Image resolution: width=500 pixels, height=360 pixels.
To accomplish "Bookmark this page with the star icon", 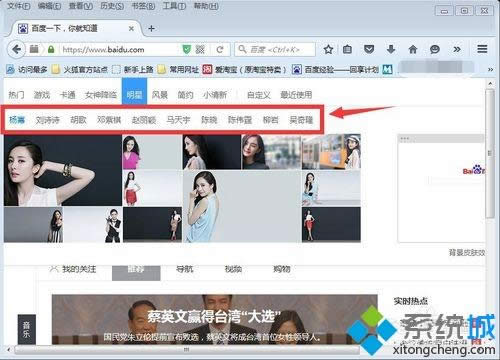I will pyautogui.click(x=328, y=49).
